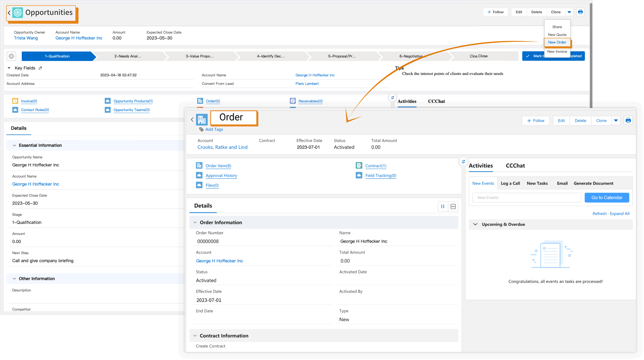Click the Add Tags tag icon
Image resolution: width=644 pixels, height=360 pixels.
click(201, 130)
